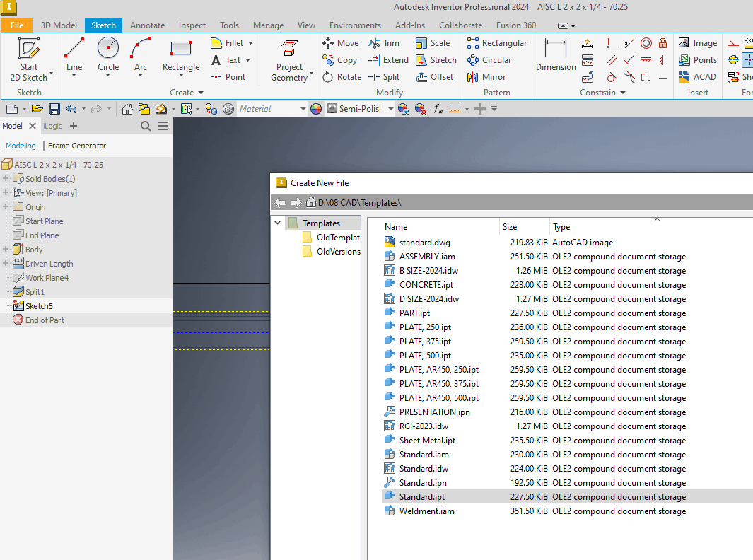753x560 pixels.
Task: Select Weldment.iam template
Action: [426, 511]
